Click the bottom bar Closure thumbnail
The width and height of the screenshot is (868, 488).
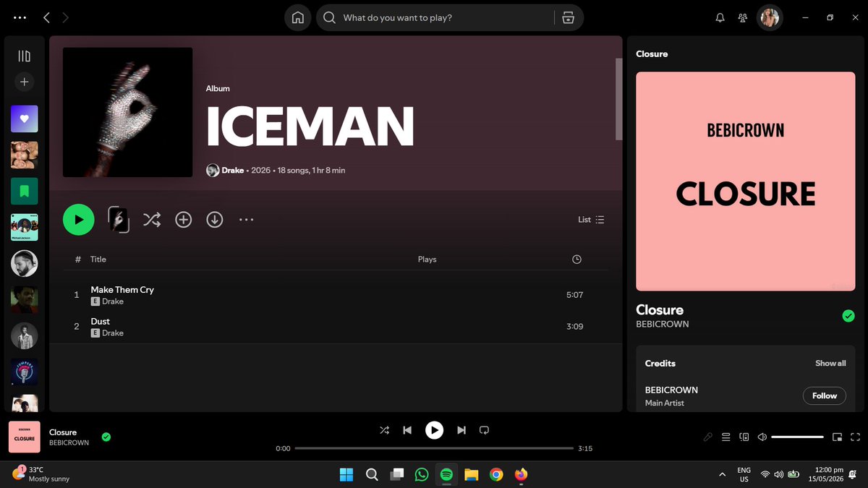[25, 437]
